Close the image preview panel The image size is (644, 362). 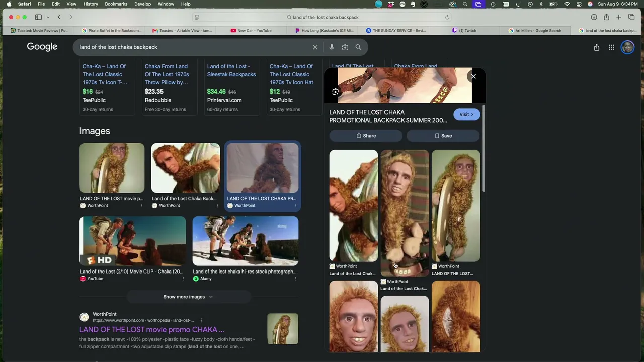tap(473, 76)
